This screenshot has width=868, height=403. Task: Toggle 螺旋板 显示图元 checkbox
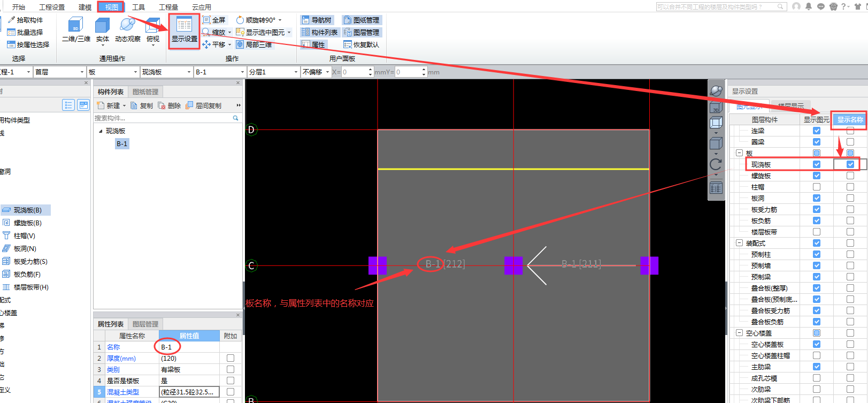click(817, 176)
